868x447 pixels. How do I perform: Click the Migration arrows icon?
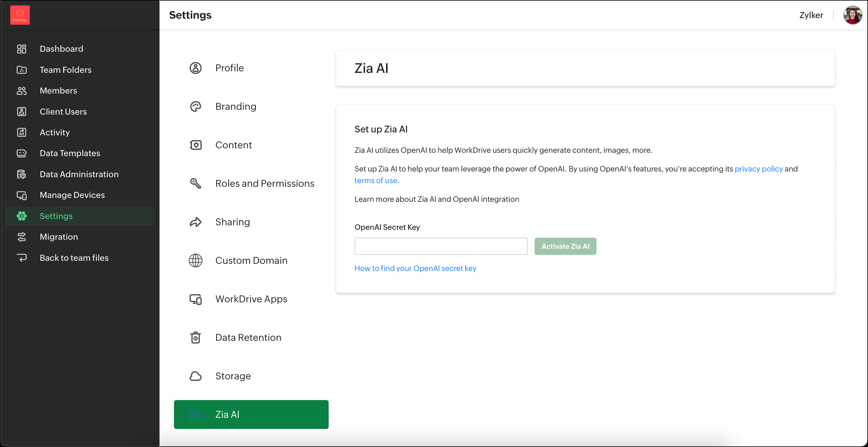(22, 237)
